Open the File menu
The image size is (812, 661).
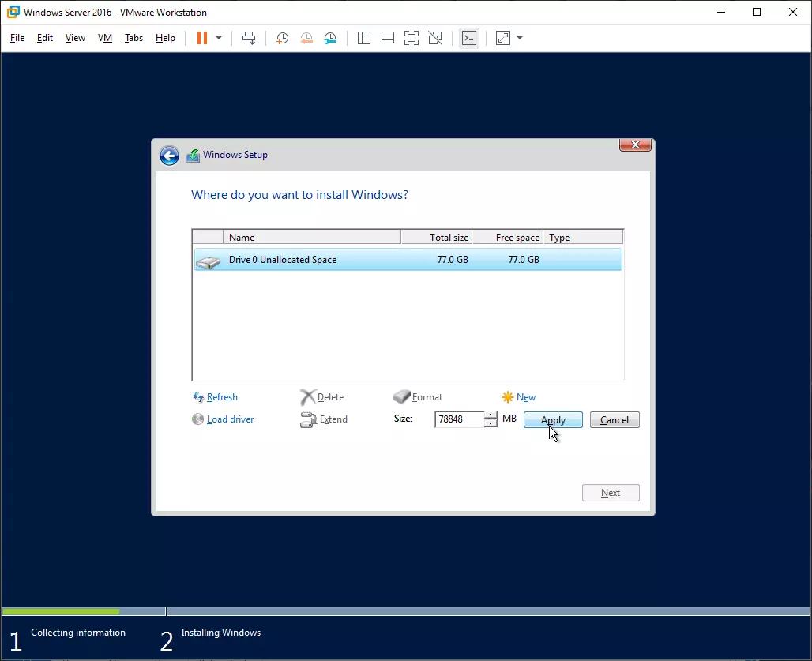(x=17, y=38)
